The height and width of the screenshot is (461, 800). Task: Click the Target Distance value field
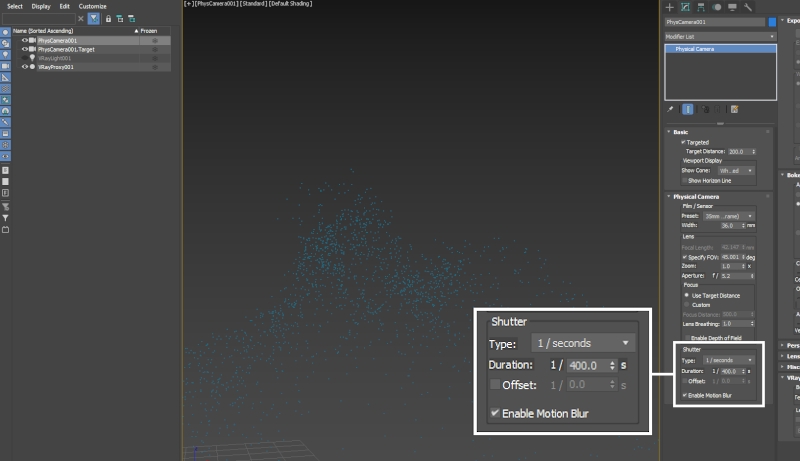[736, 151]
